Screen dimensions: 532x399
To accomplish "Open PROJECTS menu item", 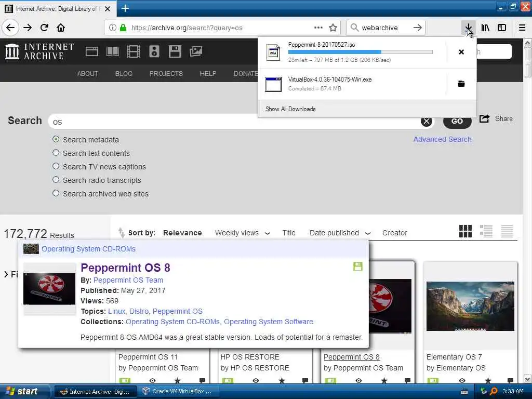I will point(166,74).
